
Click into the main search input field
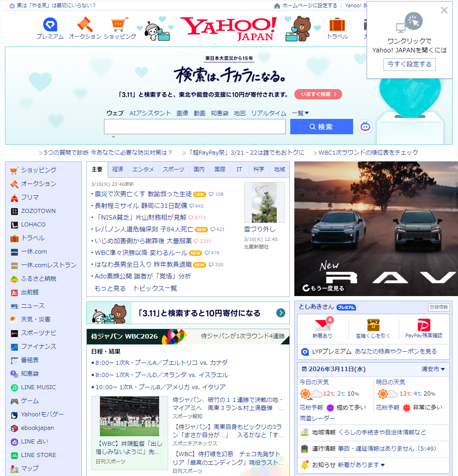click(x=195, y=127)
